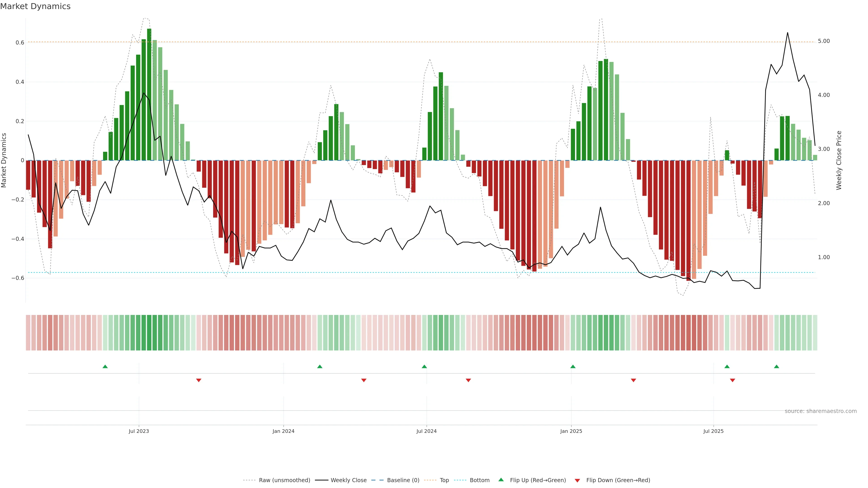Click the Jul 2023 axis label
868x488 pixels.
click(139, 431)
